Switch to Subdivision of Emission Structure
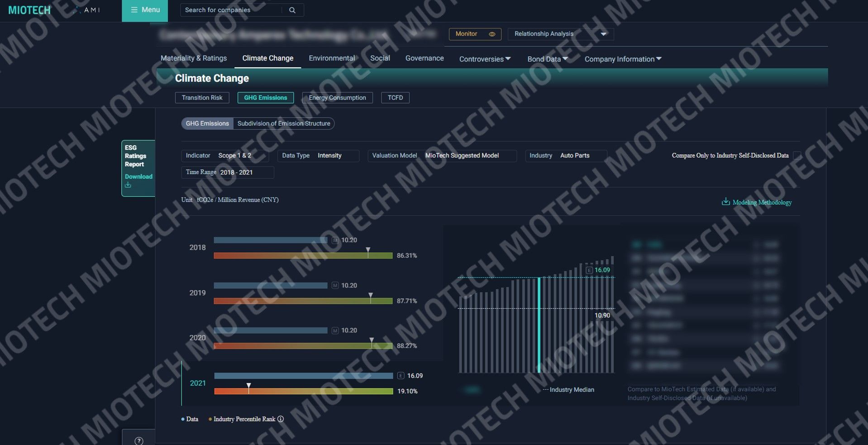The height and width of the screenshot is (445, 868). coord(284,123)
